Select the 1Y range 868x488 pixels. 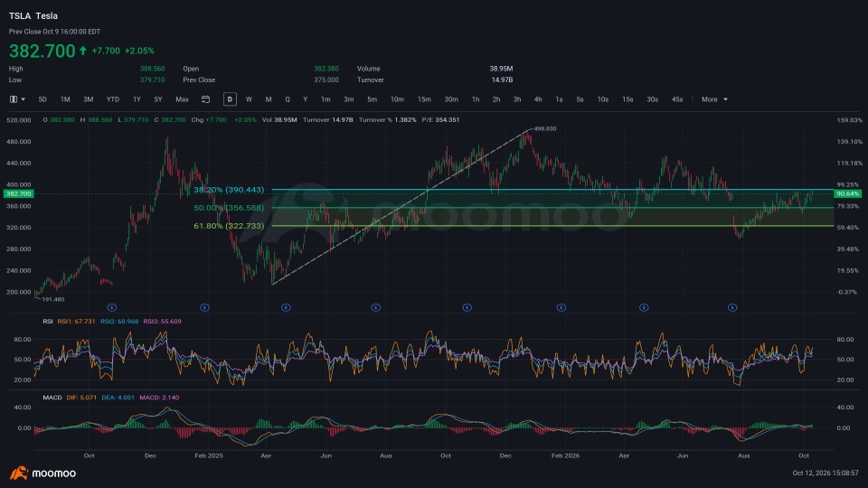click(137, 99)
